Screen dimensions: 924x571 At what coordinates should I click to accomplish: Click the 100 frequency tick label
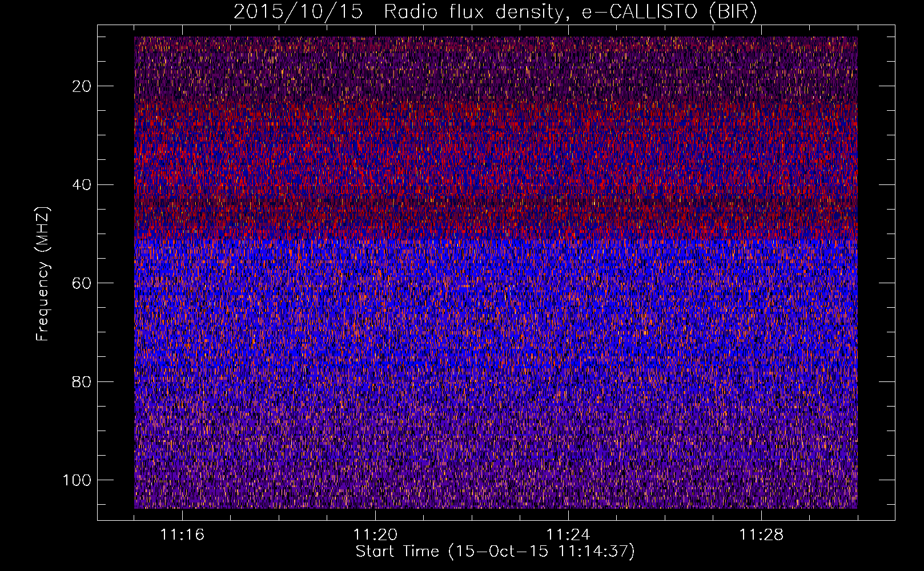point(77,480)
